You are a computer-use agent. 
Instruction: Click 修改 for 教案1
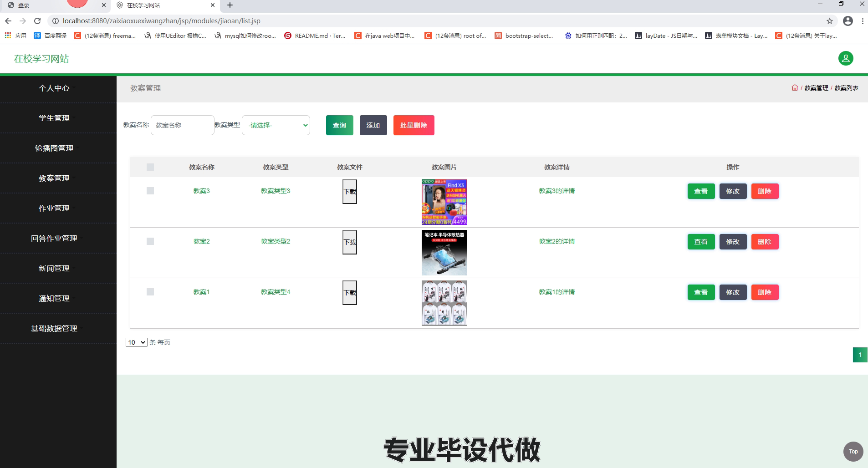click(x=733, y=292)
